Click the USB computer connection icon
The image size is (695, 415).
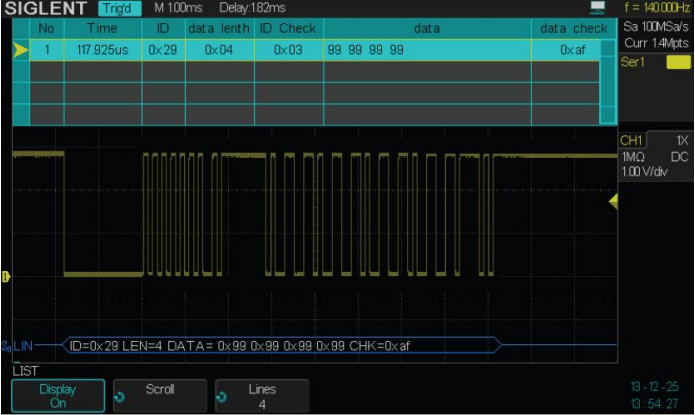coord(597,7)
